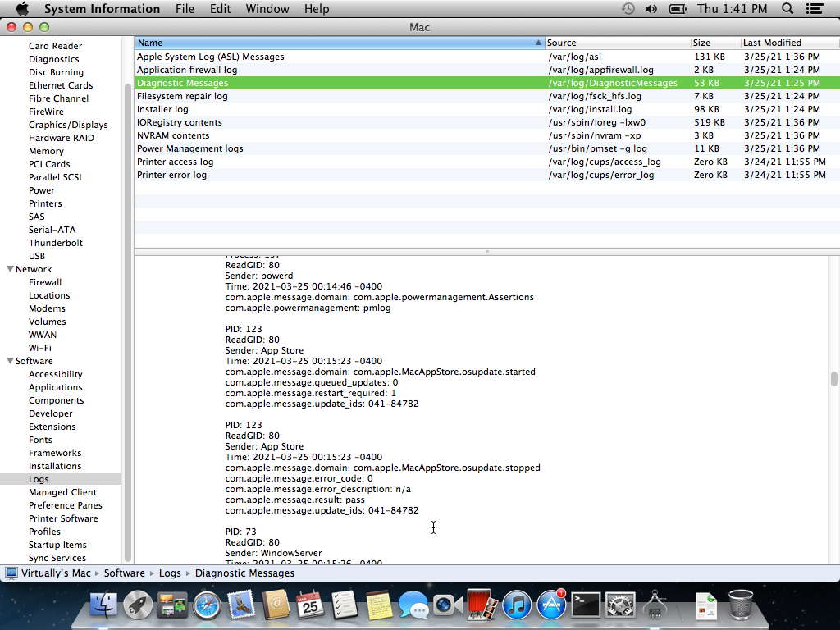Click Software in the path bar
Viewport: 840px width, 630px height.
tap(125, 573)
